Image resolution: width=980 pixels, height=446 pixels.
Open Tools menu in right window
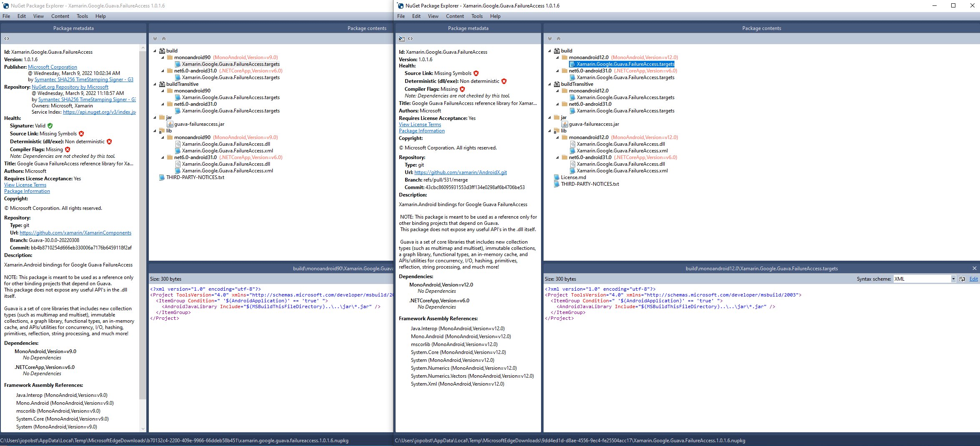[x=477, y=16]
